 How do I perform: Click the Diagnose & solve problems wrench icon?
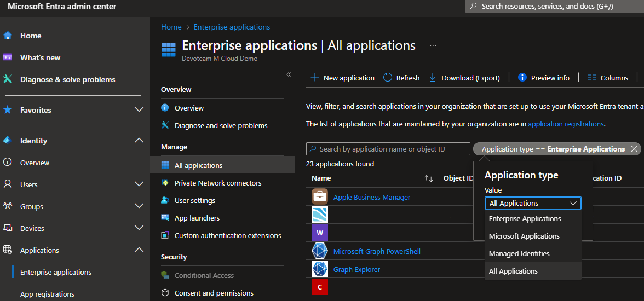[x=8, y=79]
